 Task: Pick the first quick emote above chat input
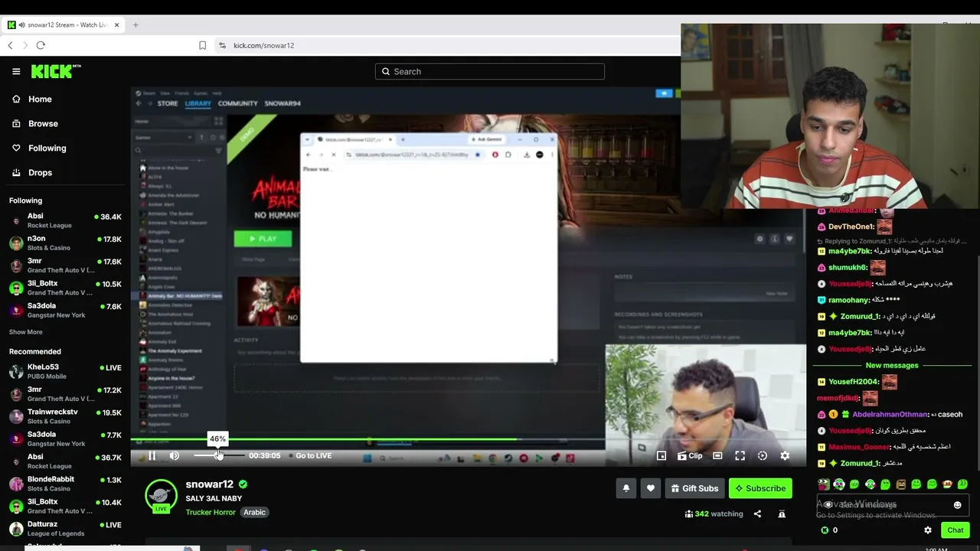824,484
